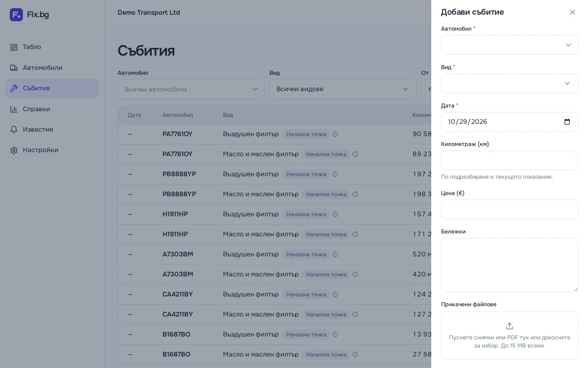Click Начална точка badge in A7303BM Масло row
Screen dimensions: 588x368
point(326,274)
